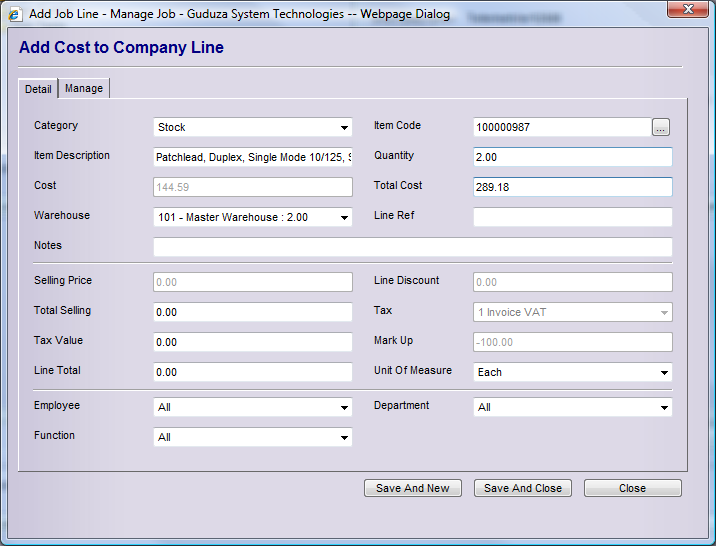Click the Item Description field
Screen dimensions: 716x546
pyautogui.click(x=253, y=157)
